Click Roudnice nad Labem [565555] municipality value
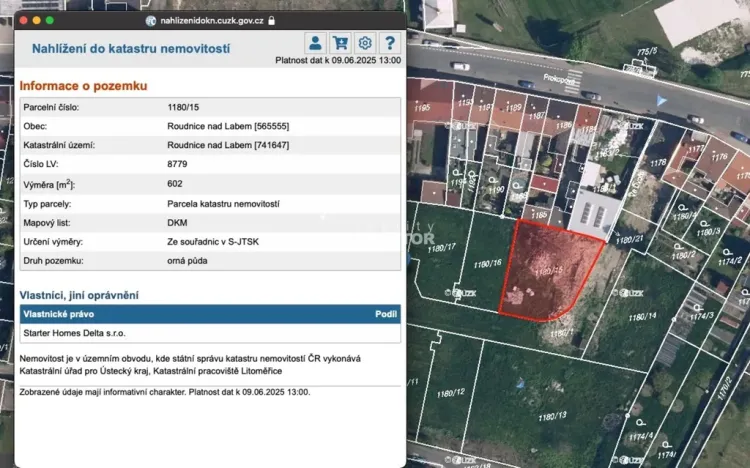This screenshot has height=468, width=750. click(228, 127)
